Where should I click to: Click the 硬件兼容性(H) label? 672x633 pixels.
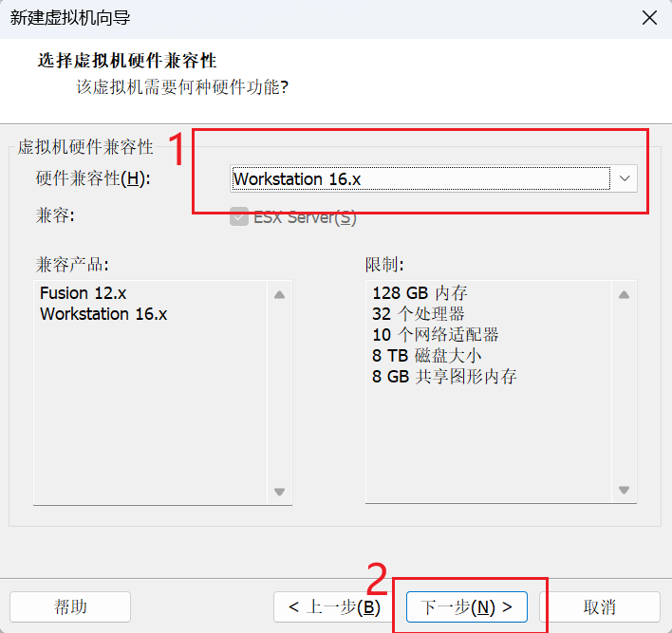pyautogui.click(x=93, y=178)
